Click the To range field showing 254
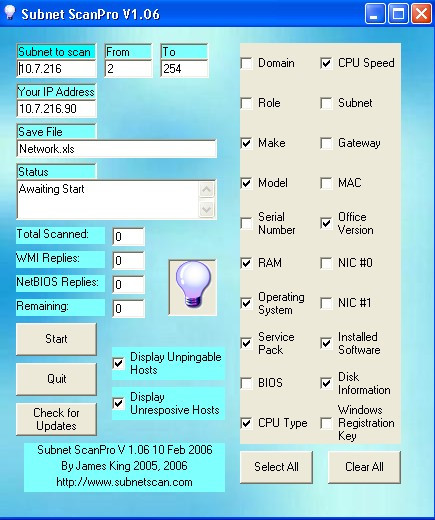Viewport: 435px width, 520px height. pos(184,69)
